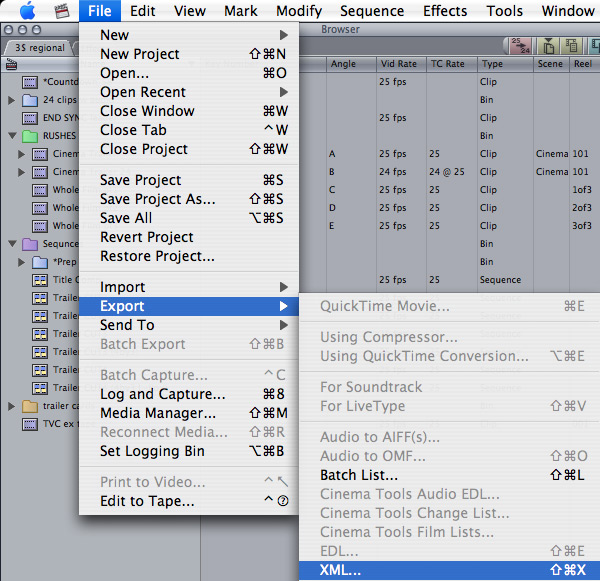Image resolution: width=600 pixels, height=581 pixels.
Task: Select the *Countdown clip icon
Action: coord(30,82)
